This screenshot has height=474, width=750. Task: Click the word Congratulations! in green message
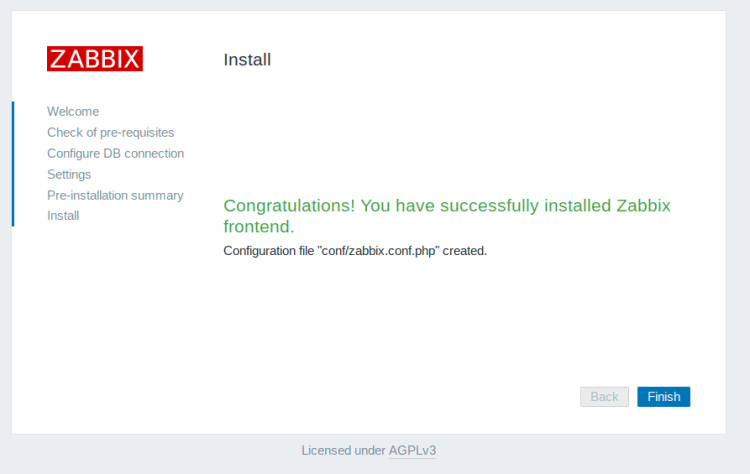coord(289,206)
